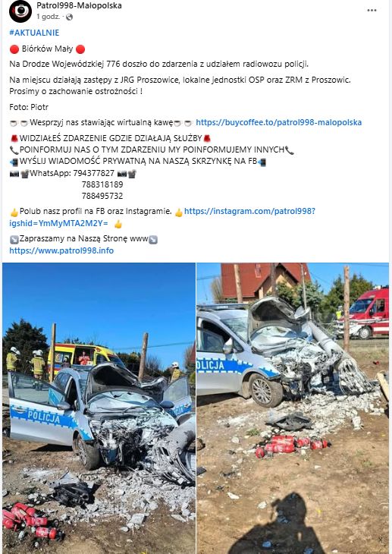Open the buycoffee.to/patrol998-malopolska link
392x554 pixels.
pyautogui.click(x=278, y=123)
